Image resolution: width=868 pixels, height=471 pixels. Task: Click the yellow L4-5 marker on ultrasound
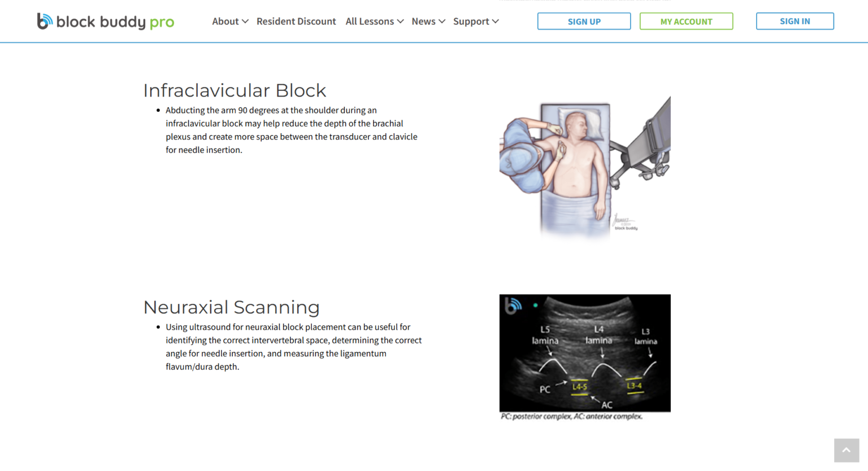[579, 387]
